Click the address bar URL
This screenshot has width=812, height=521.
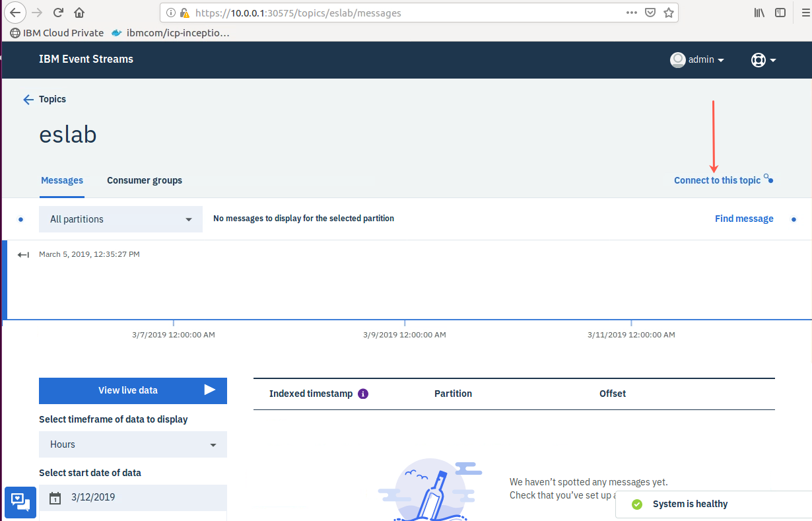click(298, 13)
